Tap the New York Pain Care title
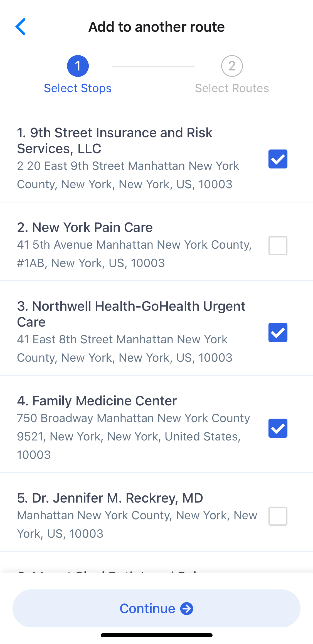 click(85, 227)
